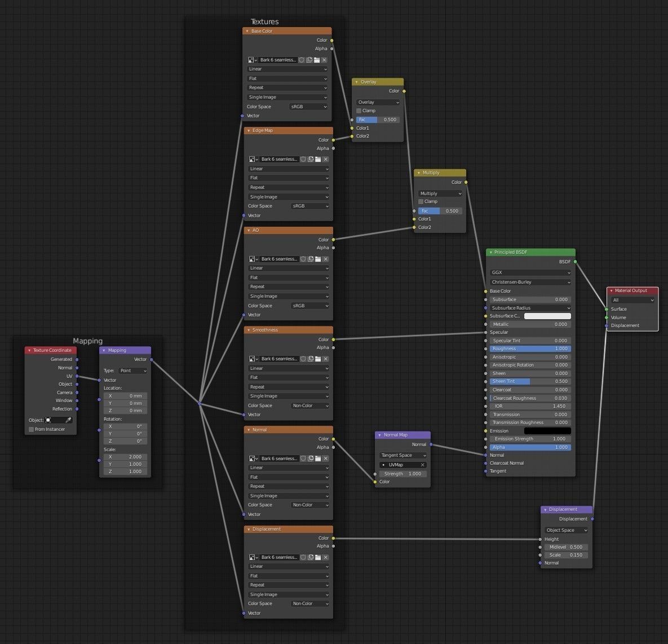Click Fac slider in Multiply node
This screenshot has width=668, height=644.
point(440,211)
